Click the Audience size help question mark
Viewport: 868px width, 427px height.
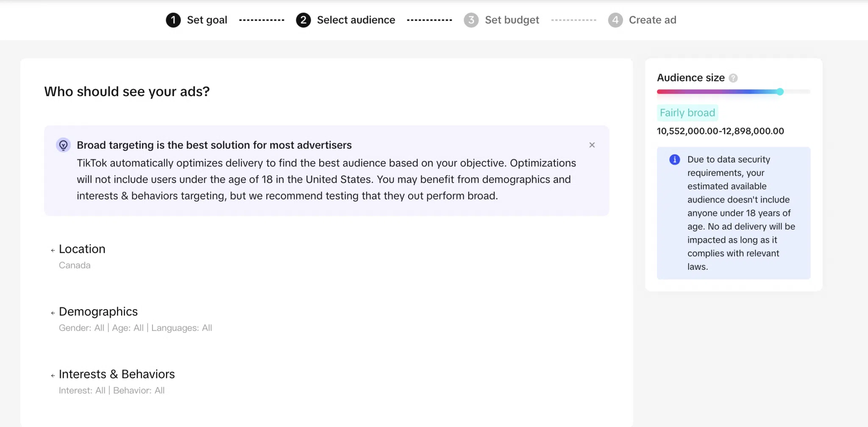point(733,78)
